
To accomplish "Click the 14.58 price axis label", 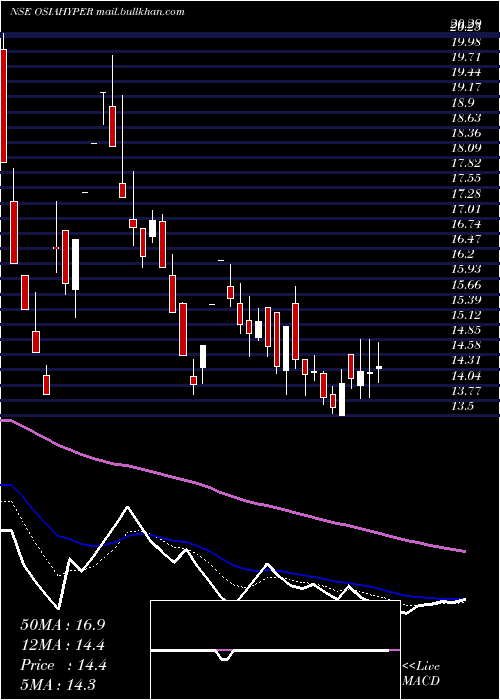I will coord(466,345).
